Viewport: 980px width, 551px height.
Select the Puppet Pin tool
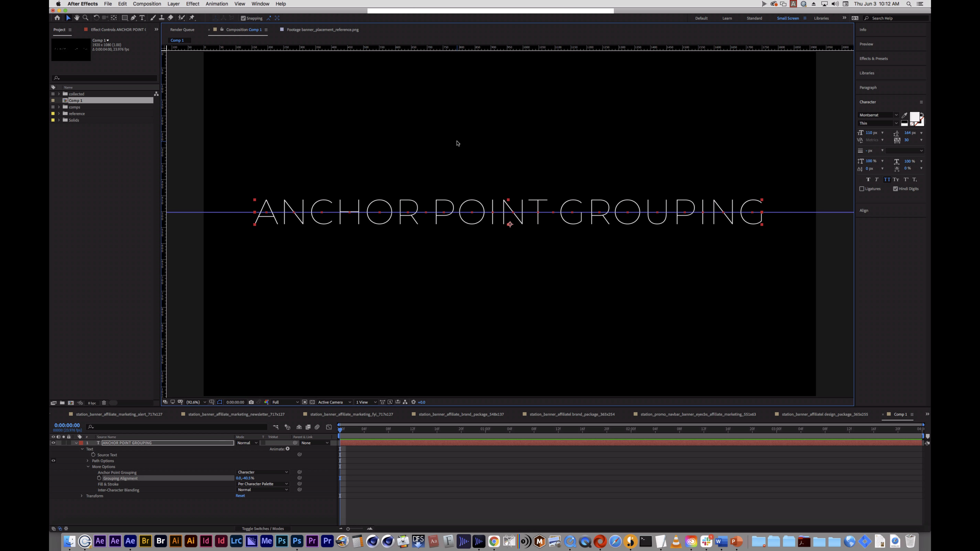point(192,18)
